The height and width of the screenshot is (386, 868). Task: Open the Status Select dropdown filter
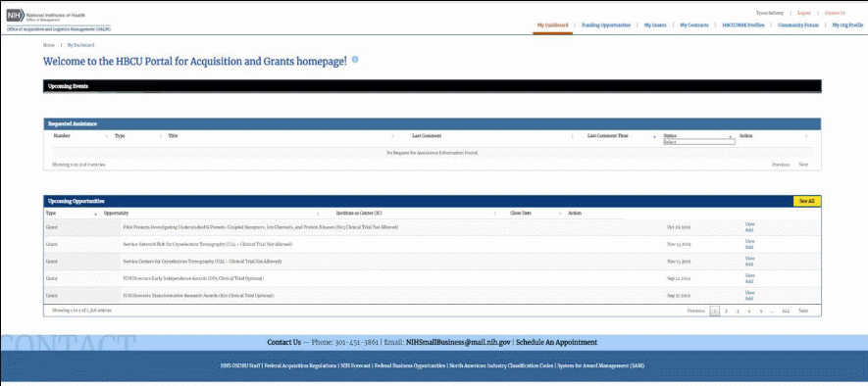pos(699,142)
